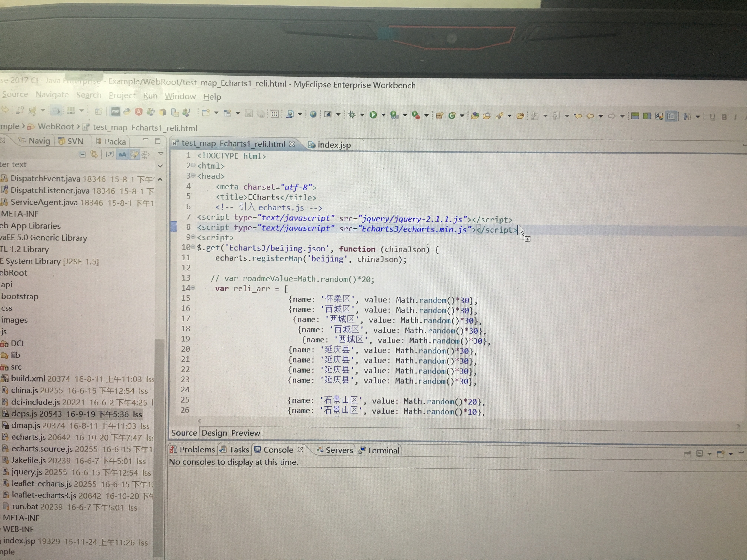Click Back navigation yellow arrow icon
The image size is (747, 560).
pyautogui.click(x=590, y=116)
